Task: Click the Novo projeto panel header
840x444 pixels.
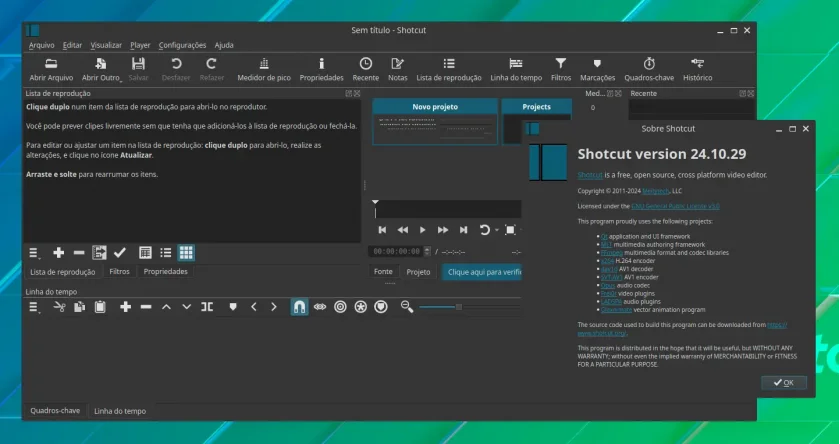Action: [x=435, y=107]
